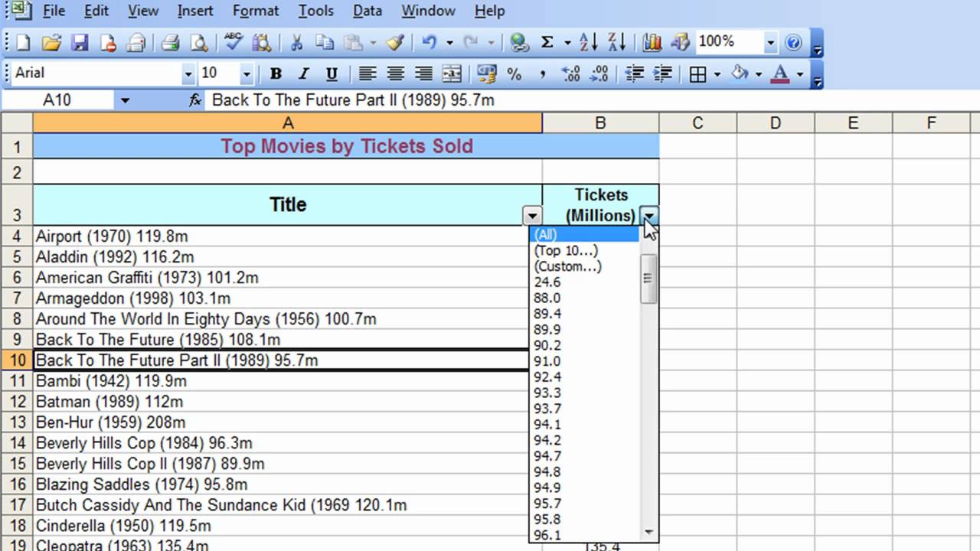This screenshot has height=551, width=980.
Task: Click the Permission icon in the toolbar
Action: click(109, 43)
